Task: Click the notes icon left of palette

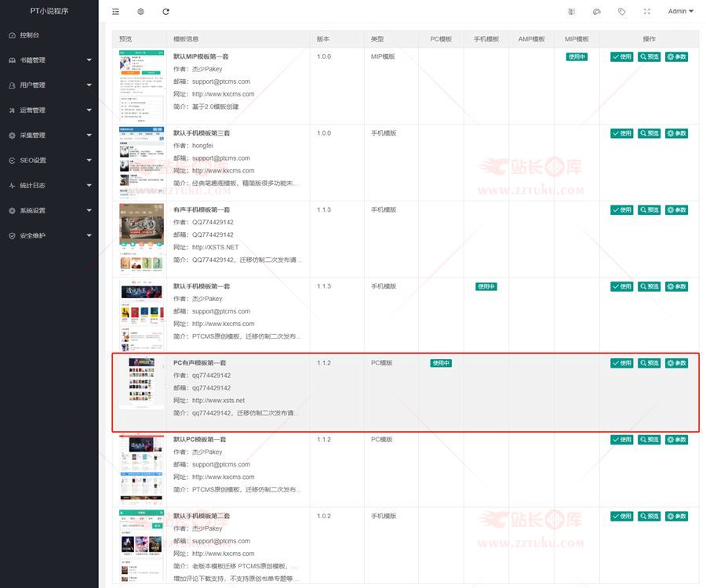Action: 572,12
